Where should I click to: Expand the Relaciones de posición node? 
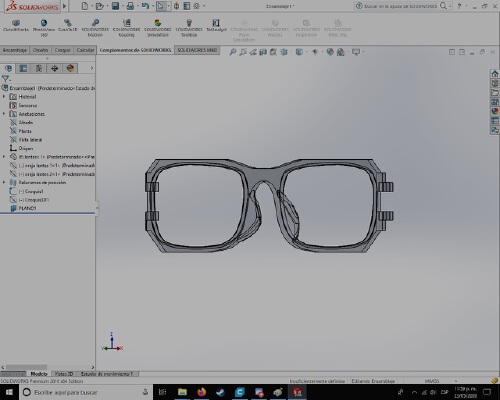coord(4,182)
